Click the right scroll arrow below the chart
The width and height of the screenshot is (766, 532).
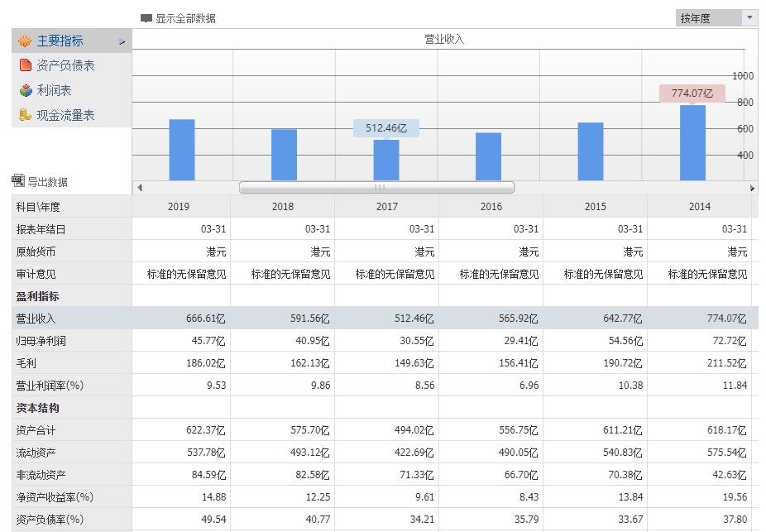click(x=753, y=188)
